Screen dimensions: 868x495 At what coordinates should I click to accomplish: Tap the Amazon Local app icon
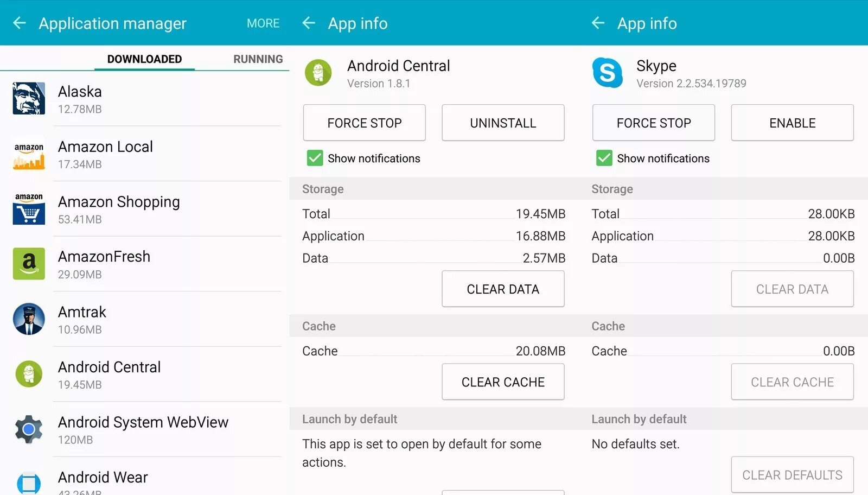[x=29, y=155]
